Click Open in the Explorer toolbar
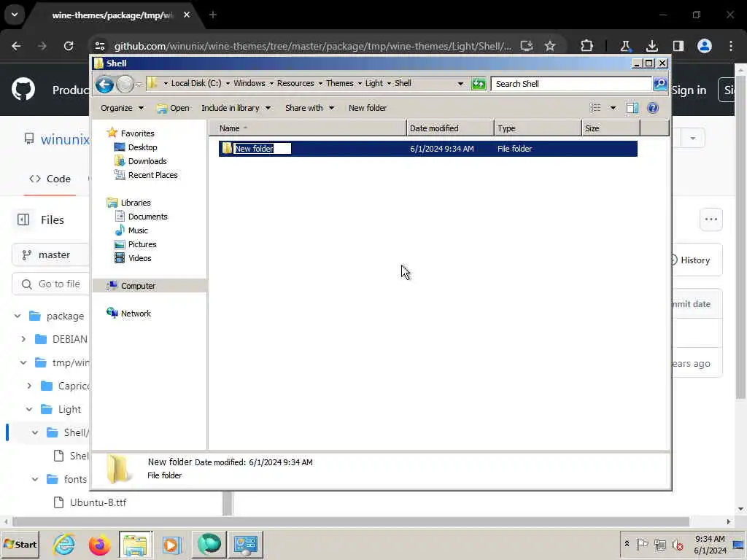 [174, 108]
